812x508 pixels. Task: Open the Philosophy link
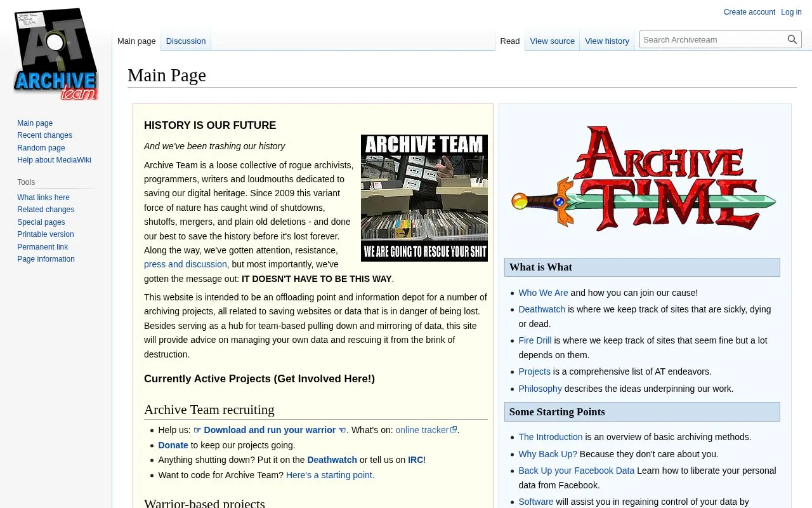tap(540, 389)
